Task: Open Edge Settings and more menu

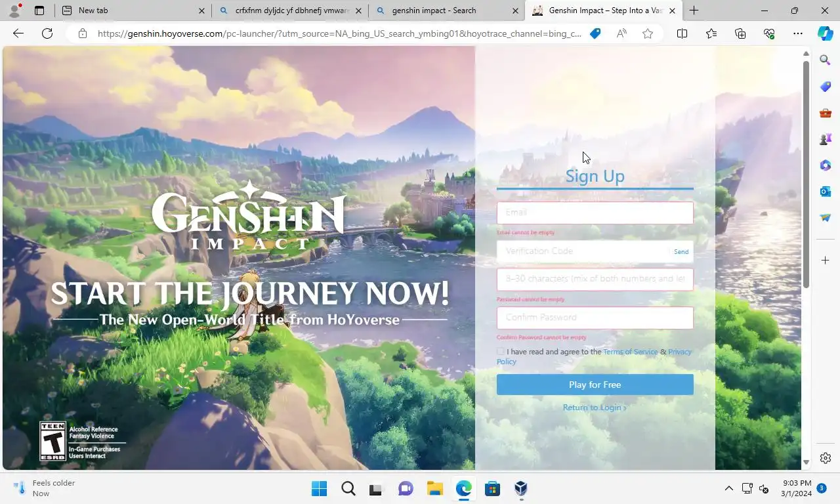Action: [x=798, y=33]
